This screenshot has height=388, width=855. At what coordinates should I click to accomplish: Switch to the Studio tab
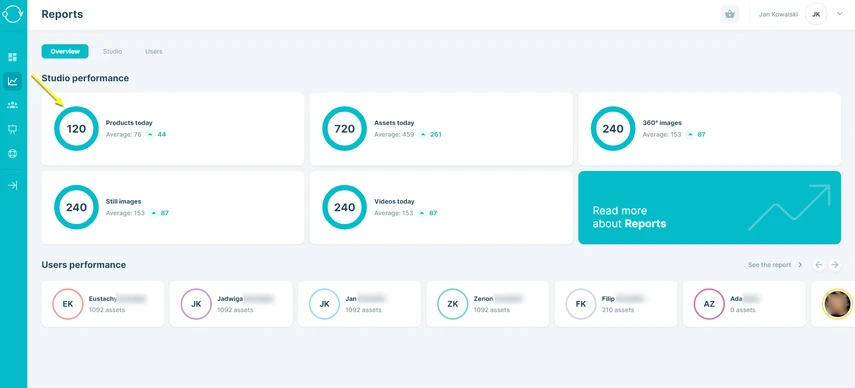pyautogui.click(x=112, y=51)
